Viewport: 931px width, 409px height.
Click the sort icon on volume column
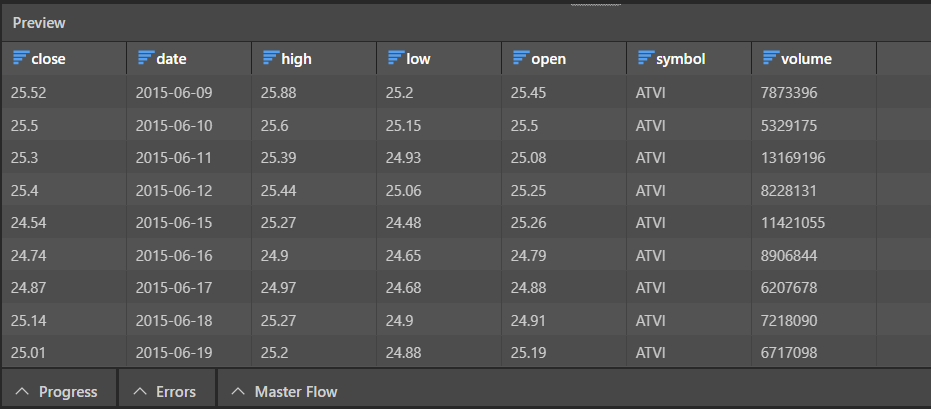(x=770, y=58)
